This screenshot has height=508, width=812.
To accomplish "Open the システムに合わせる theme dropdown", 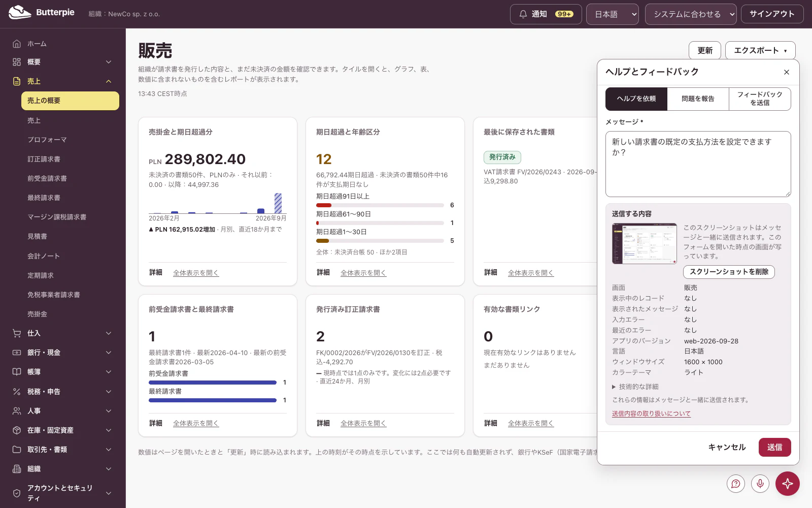I will coord(691,14).
